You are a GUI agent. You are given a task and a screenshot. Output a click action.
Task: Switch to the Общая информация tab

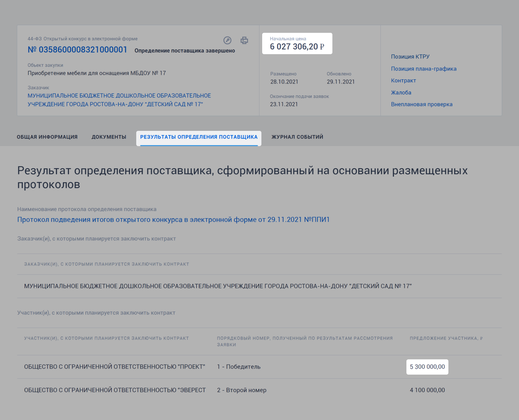tap(47, 137)
